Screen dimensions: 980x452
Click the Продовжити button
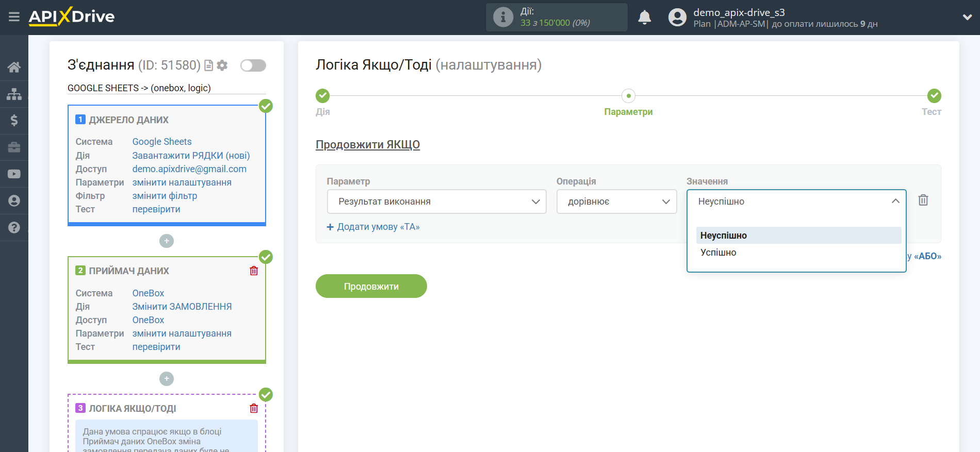pos(371,286)
